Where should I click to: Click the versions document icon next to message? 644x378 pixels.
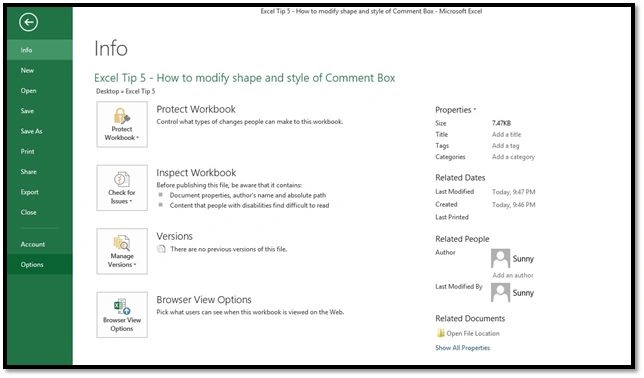pyautogui.click(x=162, y=249)
